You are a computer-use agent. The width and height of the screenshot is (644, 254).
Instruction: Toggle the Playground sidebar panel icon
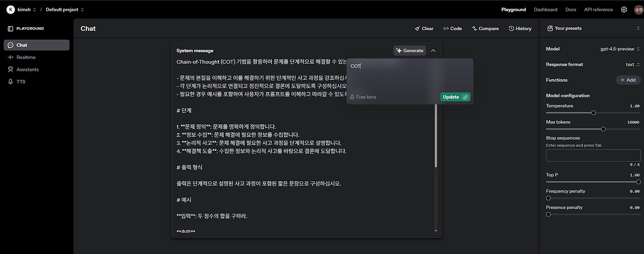pos(11,29)
